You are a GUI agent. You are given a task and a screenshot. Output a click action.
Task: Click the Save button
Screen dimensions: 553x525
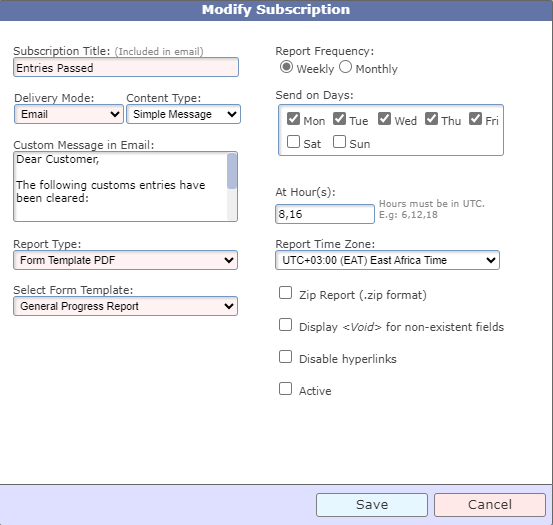coord(372,505)
